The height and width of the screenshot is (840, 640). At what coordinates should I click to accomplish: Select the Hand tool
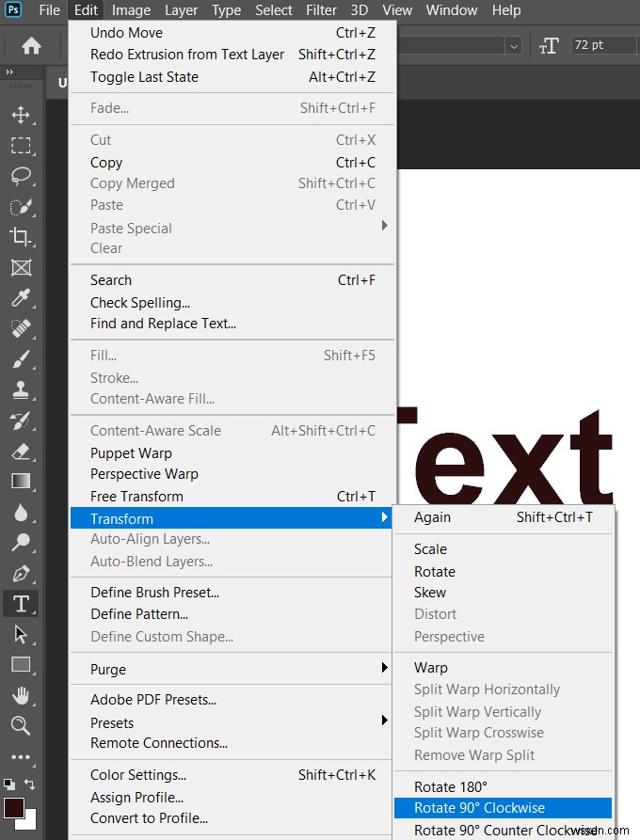(13, 695)
